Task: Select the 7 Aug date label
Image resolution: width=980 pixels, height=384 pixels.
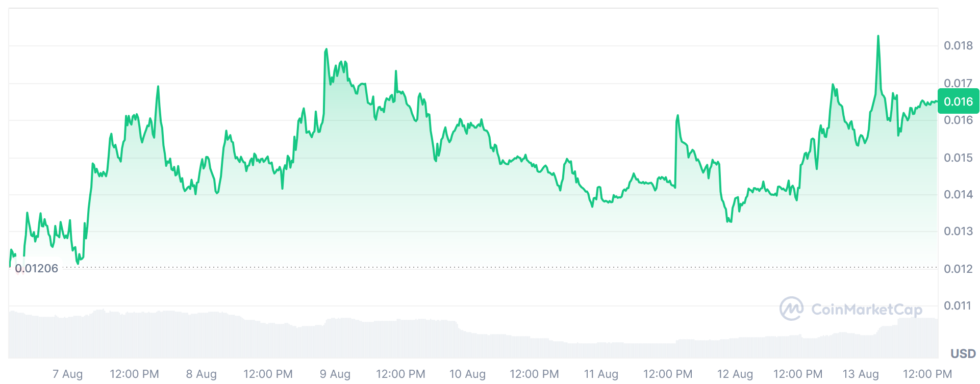Action: pos(67,374)
